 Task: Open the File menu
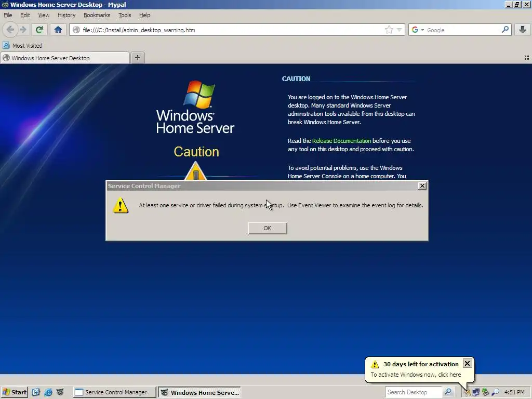pyautogui.click(x=8, y=15)
